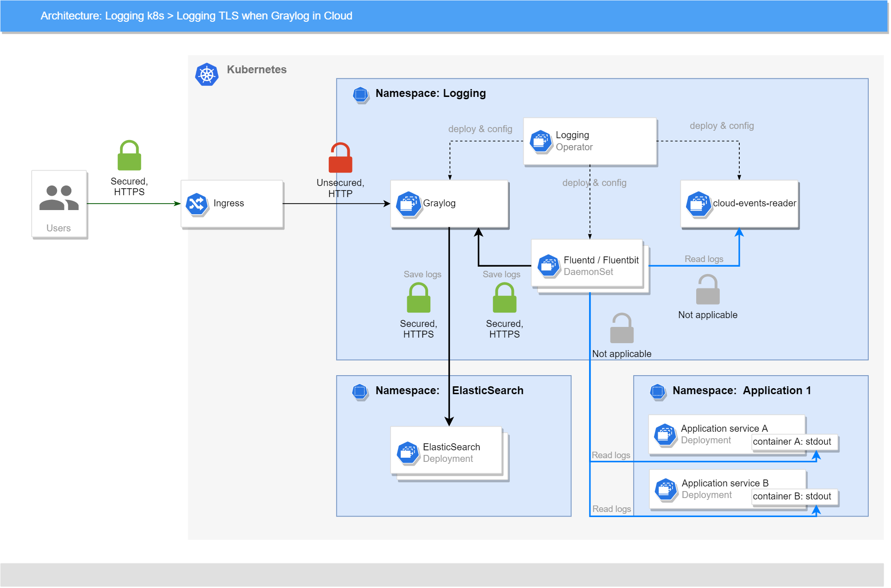Select the Fluentd / Fluentbit label

coord(601,260)
